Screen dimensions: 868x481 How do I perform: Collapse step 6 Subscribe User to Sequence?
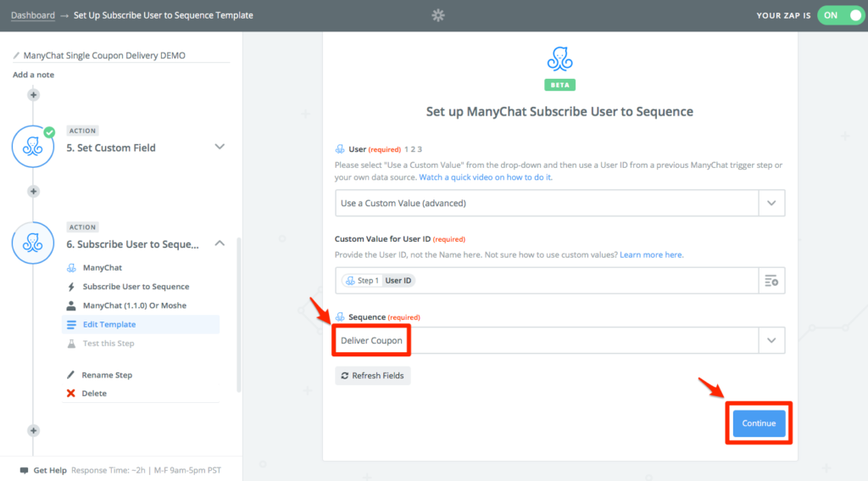click(220, 243)
